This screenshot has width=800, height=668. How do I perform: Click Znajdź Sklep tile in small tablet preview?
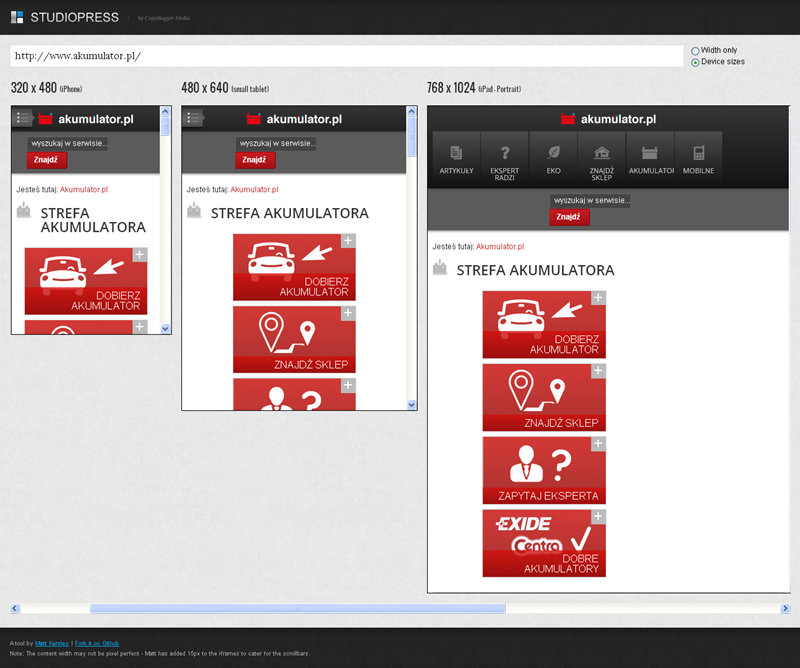294,339
